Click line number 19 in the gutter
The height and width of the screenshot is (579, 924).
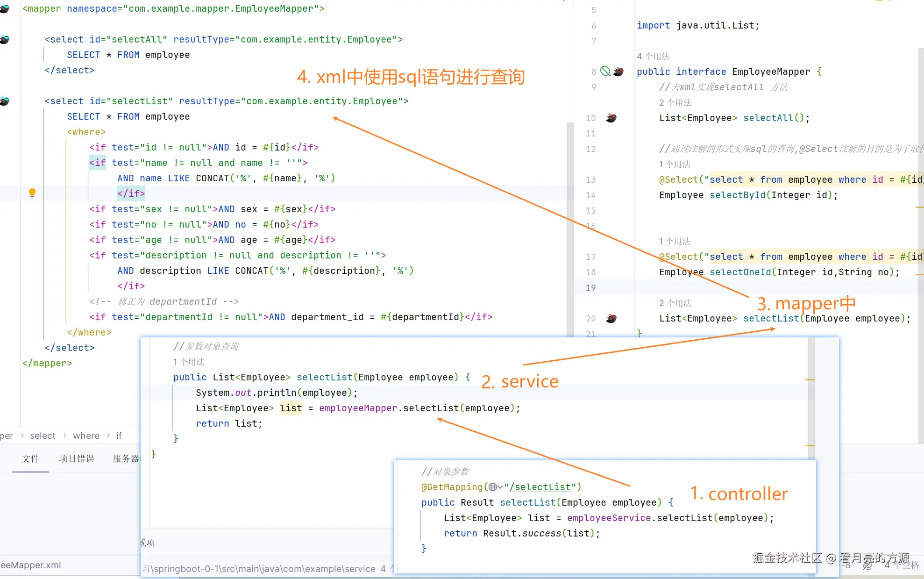pyautogui.click(x=590, y=287)
